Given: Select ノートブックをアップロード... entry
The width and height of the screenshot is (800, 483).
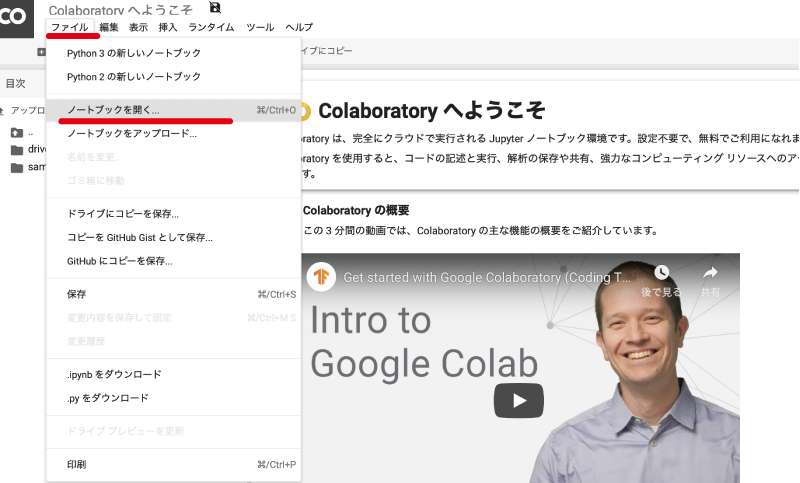Looking at the screenshot, I should pyautogui.click(x=173, y=134).
